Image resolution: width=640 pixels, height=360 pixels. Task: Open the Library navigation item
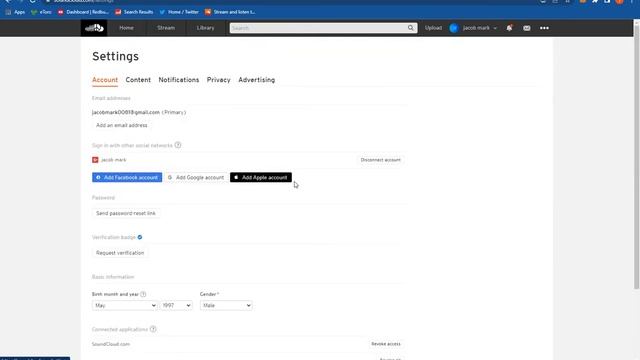(x=205, y=28)
